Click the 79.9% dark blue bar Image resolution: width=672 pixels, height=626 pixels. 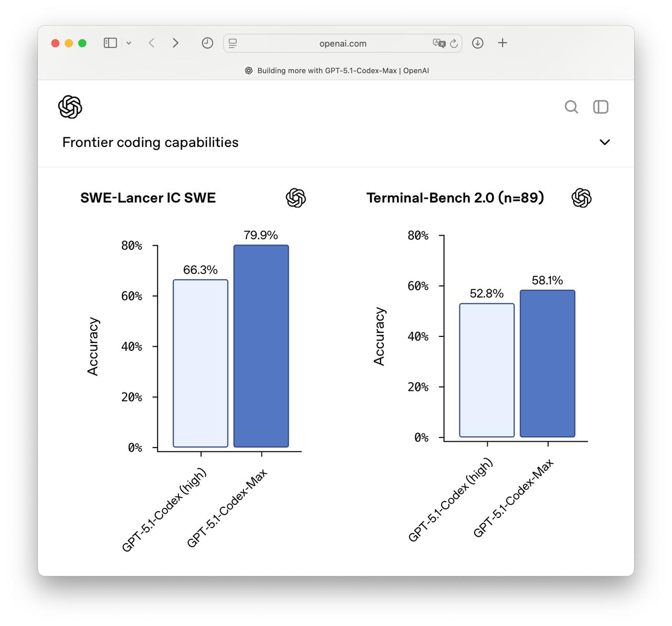pos(261,346)
